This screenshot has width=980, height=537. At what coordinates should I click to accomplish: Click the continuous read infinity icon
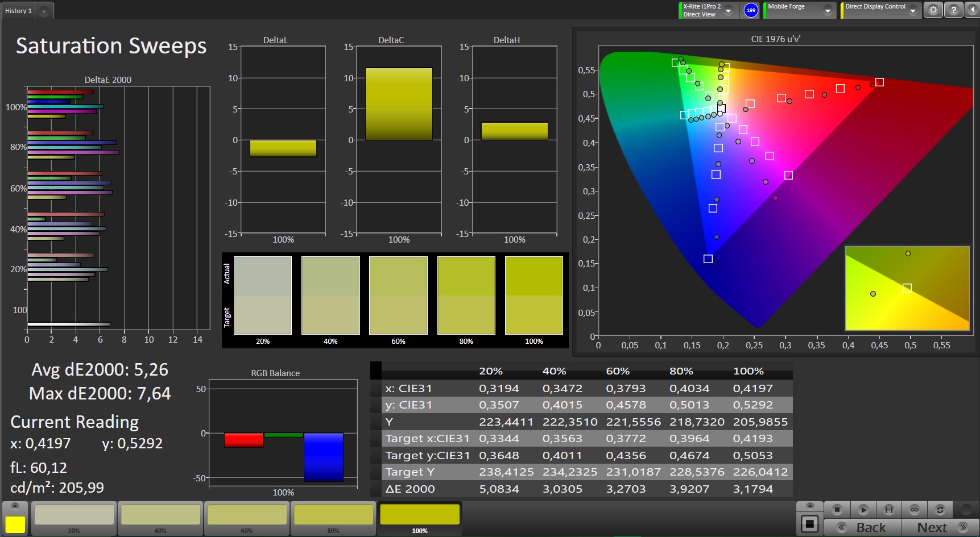[x=915, y=509]
